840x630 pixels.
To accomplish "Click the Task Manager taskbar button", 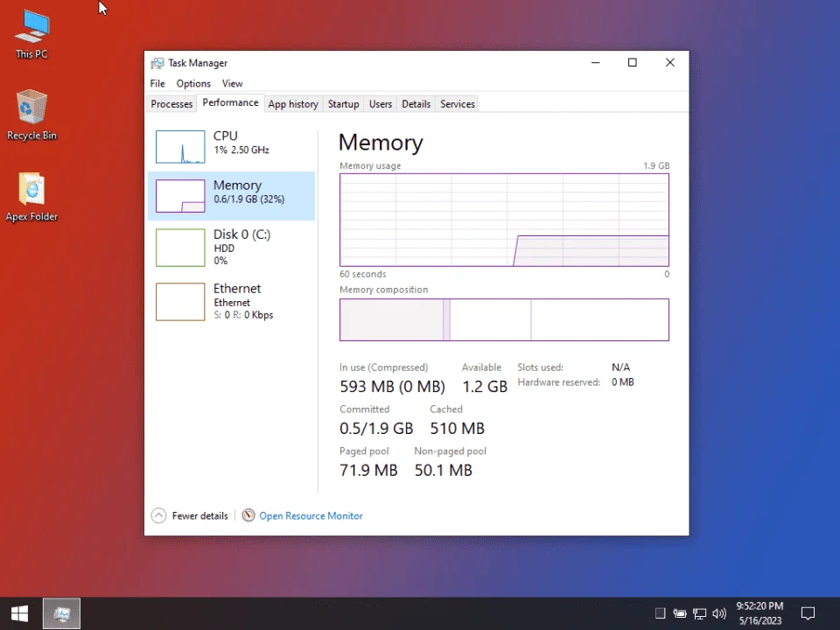I will (x=61, y=614).
